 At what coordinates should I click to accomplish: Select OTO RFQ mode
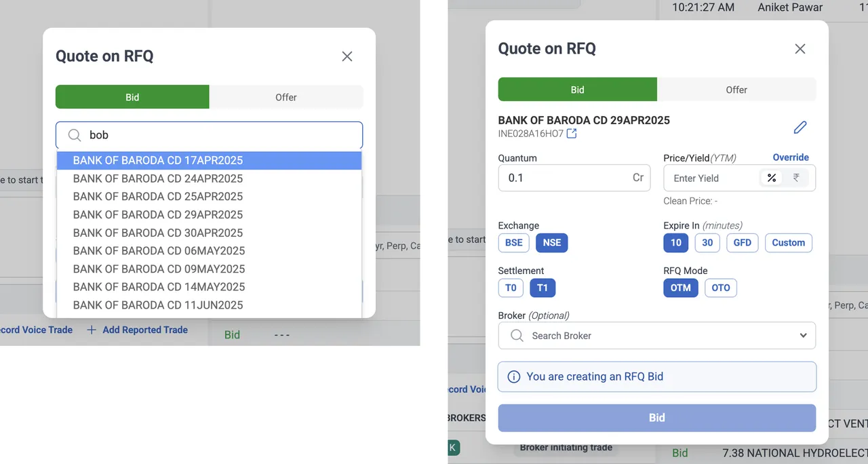721,288
